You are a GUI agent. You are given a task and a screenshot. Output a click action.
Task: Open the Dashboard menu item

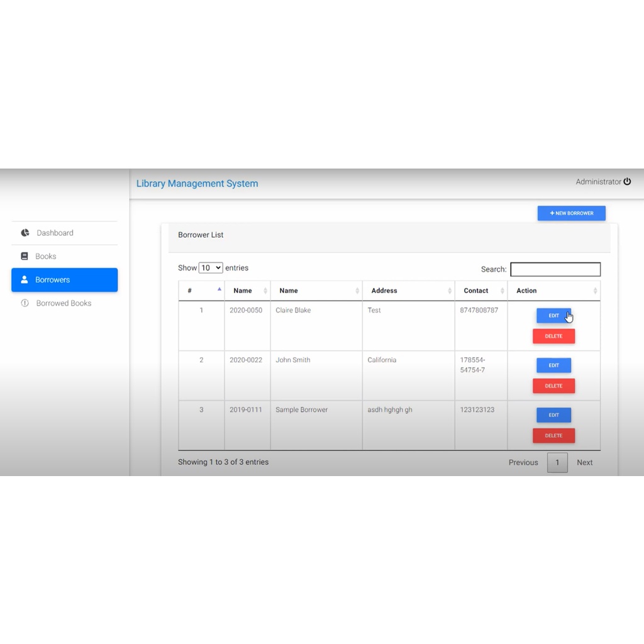[x=55, y=233]
